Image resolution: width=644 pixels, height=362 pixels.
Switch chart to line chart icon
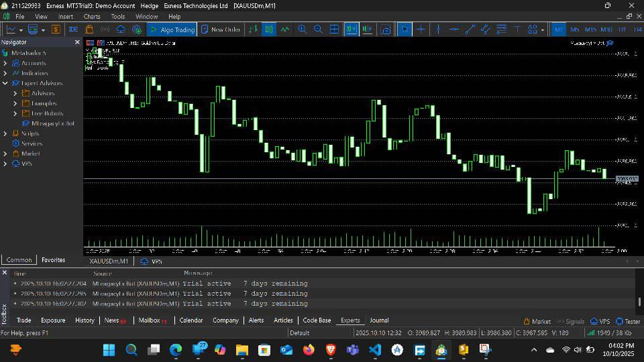pyautogui.click(x=285, y=29)
